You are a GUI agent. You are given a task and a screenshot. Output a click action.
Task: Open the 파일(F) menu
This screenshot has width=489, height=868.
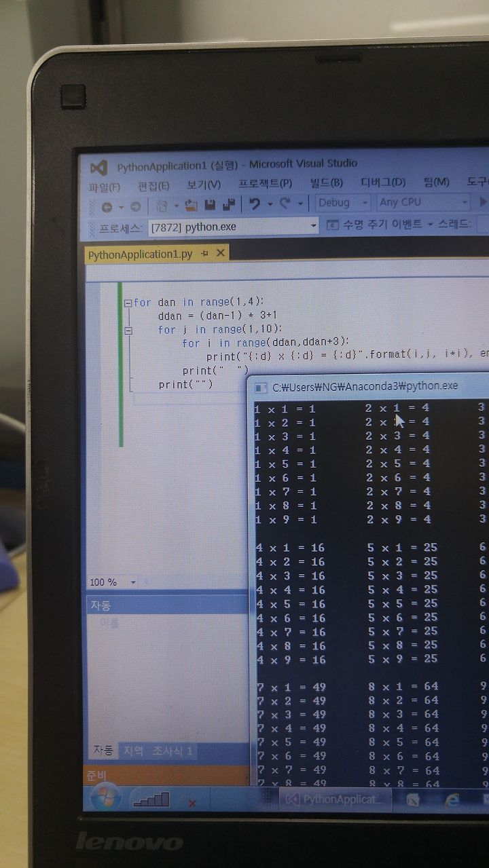pyautogui.click(x=105, y=187)
